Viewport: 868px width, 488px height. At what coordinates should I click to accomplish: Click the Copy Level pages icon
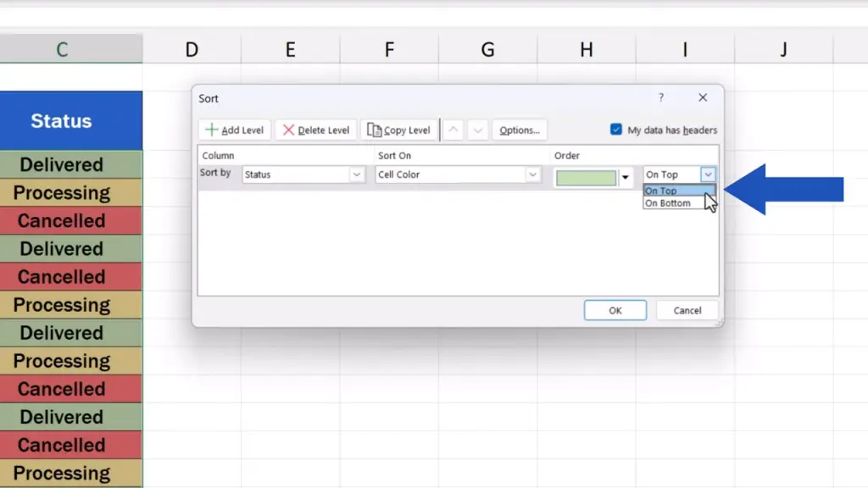coord(374,130)
